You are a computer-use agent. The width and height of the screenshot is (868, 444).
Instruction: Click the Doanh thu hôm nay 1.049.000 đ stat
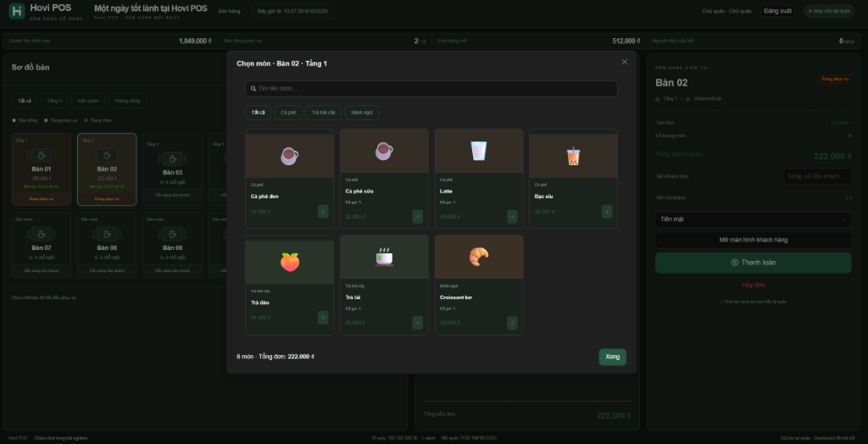pyautogui.click(x=108, y=41)
